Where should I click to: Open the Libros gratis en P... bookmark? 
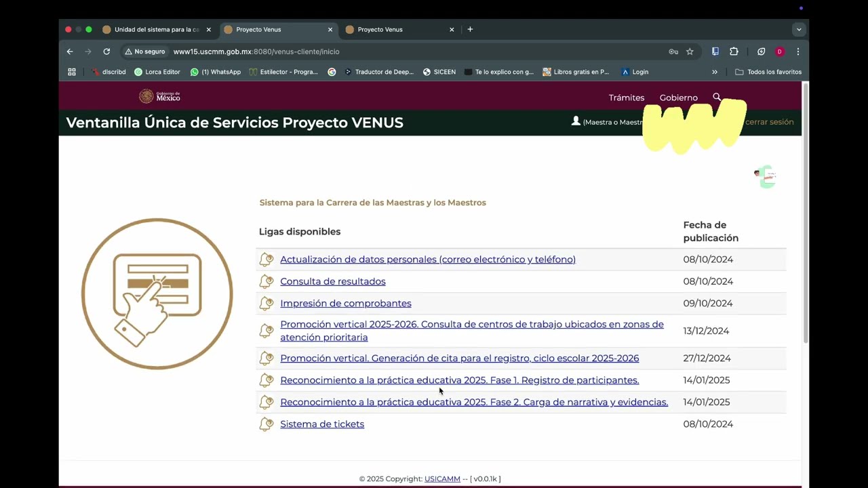coord(576,72)
